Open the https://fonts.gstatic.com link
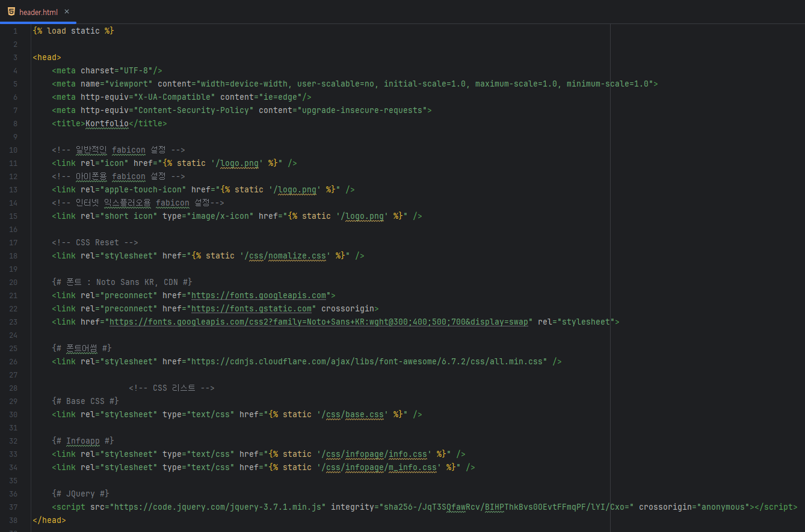This screenshot has height=532, width=805. 251,308
